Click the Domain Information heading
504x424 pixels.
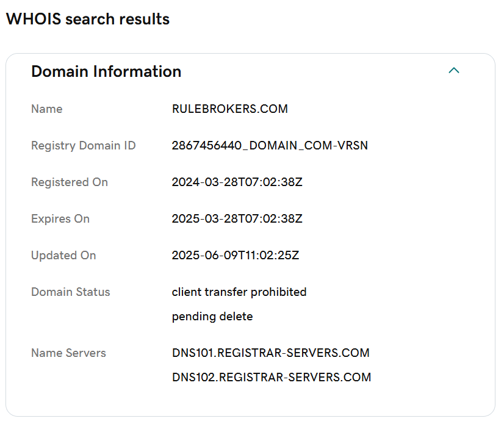tap(106, 71)
